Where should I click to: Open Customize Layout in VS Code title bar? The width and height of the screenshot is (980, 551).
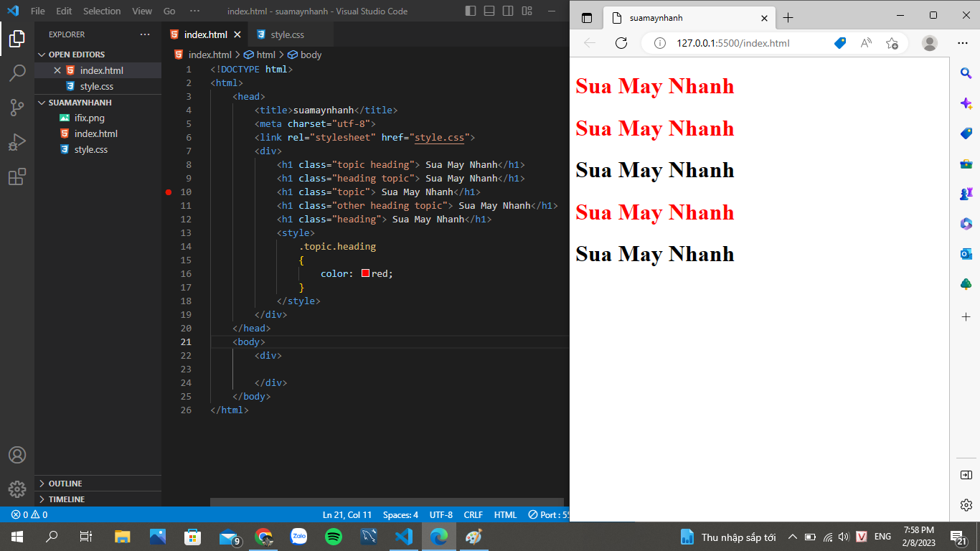pos(527,11)
